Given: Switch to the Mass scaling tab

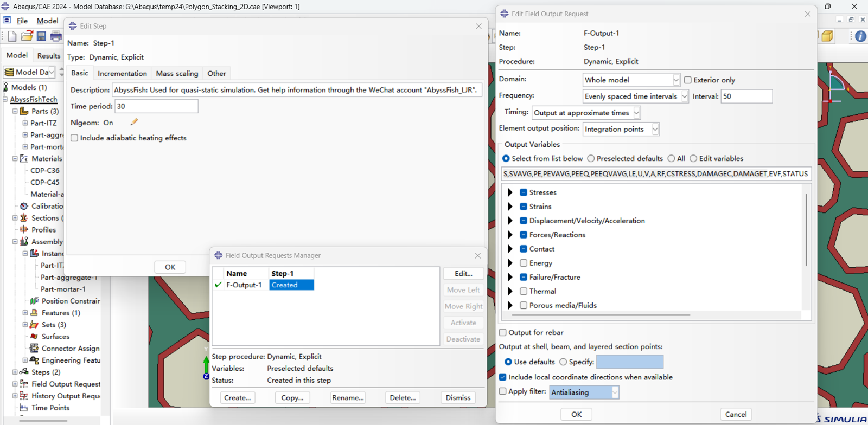Looking at the screenshot, I should (177, 73).
